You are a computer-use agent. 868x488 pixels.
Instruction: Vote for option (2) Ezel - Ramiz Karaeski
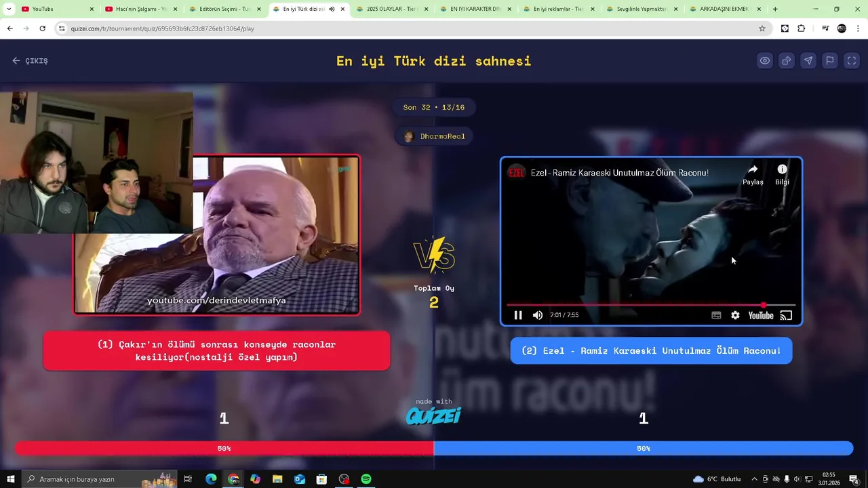651,350
